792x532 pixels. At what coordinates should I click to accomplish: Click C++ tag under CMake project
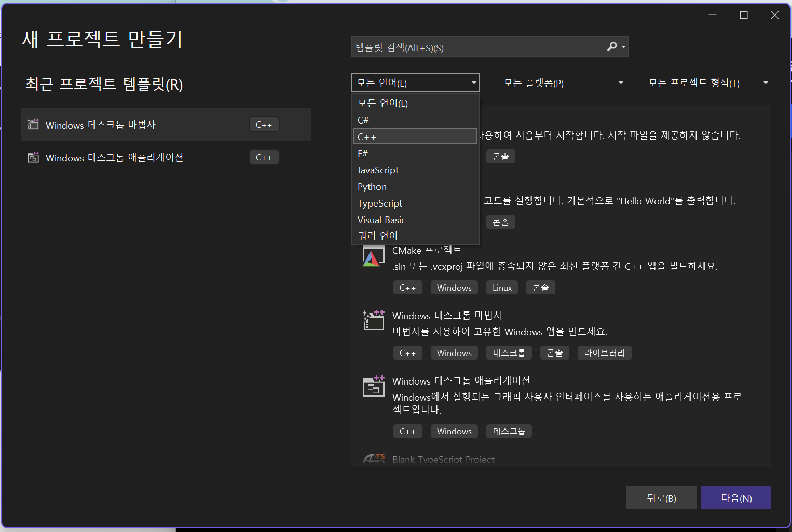coord(407,288)
